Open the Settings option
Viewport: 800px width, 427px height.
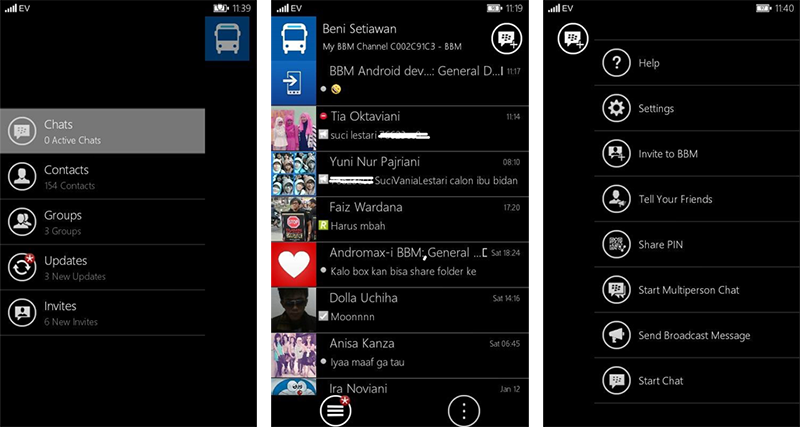click(x=697, y=109)
